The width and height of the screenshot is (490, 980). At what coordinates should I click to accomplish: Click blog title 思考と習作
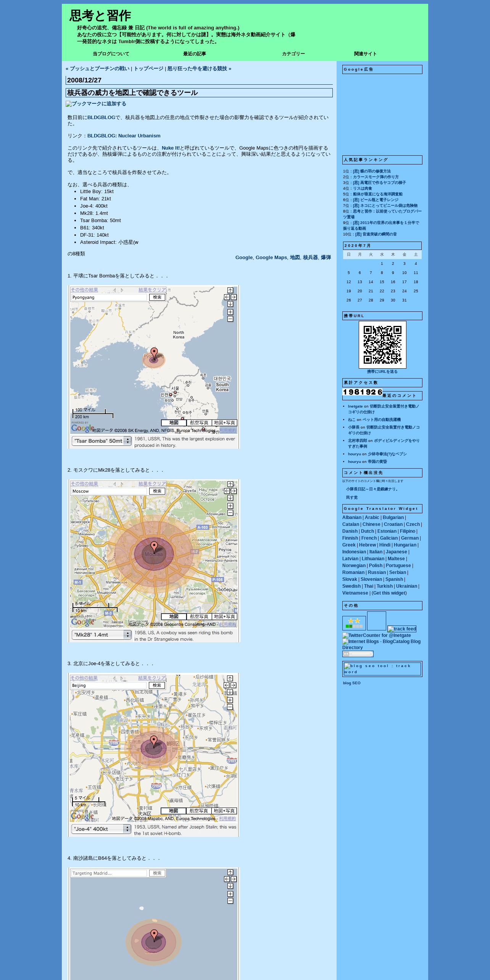[x=100, y=16]
